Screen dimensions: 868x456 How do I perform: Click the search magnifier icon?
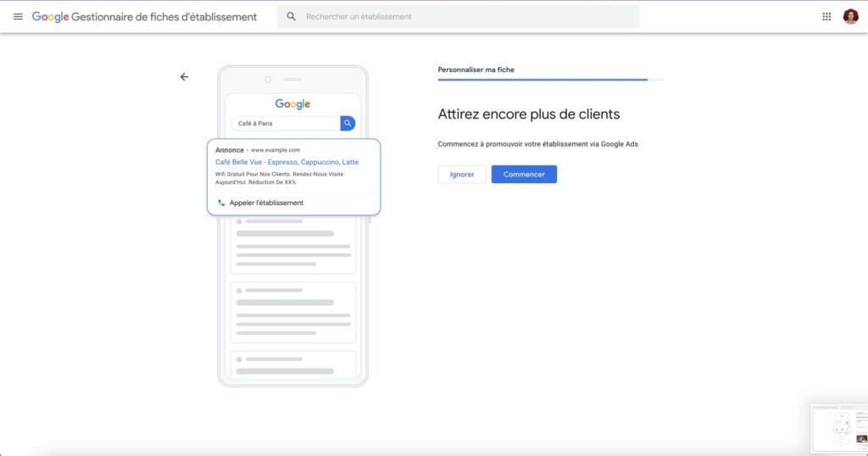point(292,17)
